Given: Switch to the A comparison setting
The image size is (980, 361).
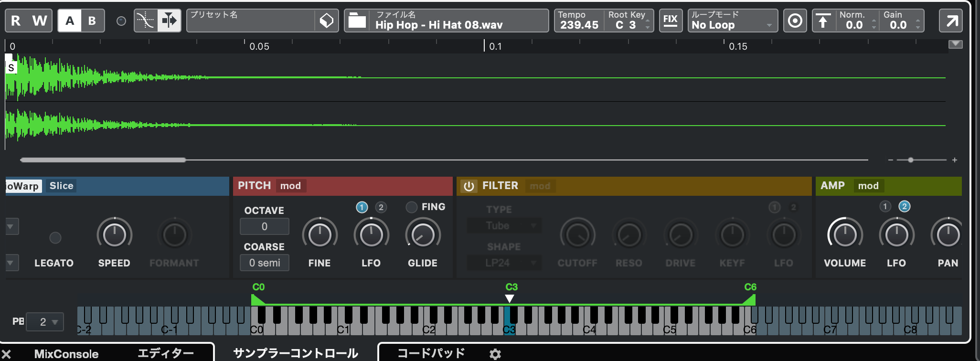Looking at the screenshot, I should (70, 21).
